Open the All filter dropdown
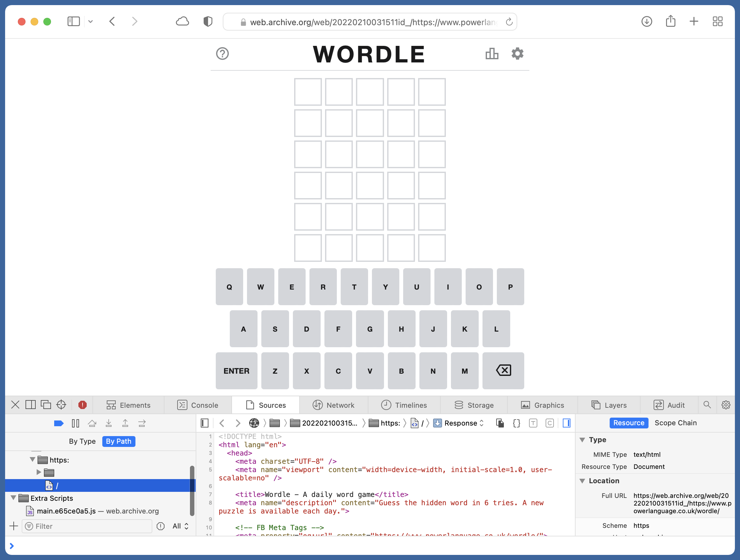Screen dimensions: 740x560 click(x=181, y=526)
